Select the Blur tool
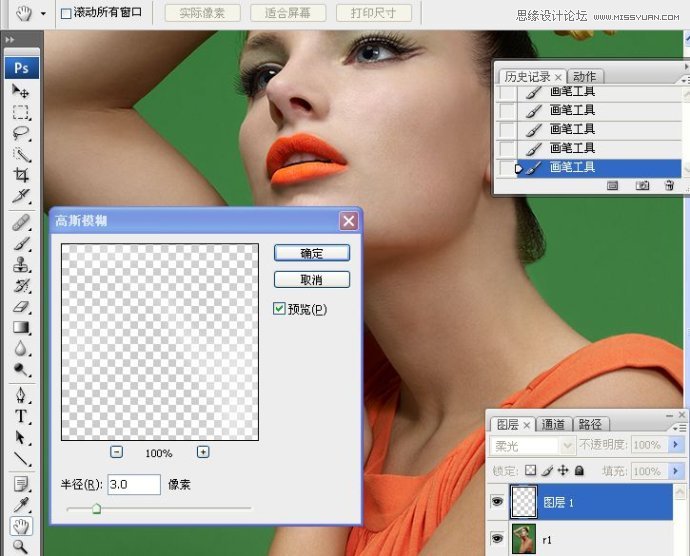This screenshot has height=556, width=690. click(x=21, y=349)
